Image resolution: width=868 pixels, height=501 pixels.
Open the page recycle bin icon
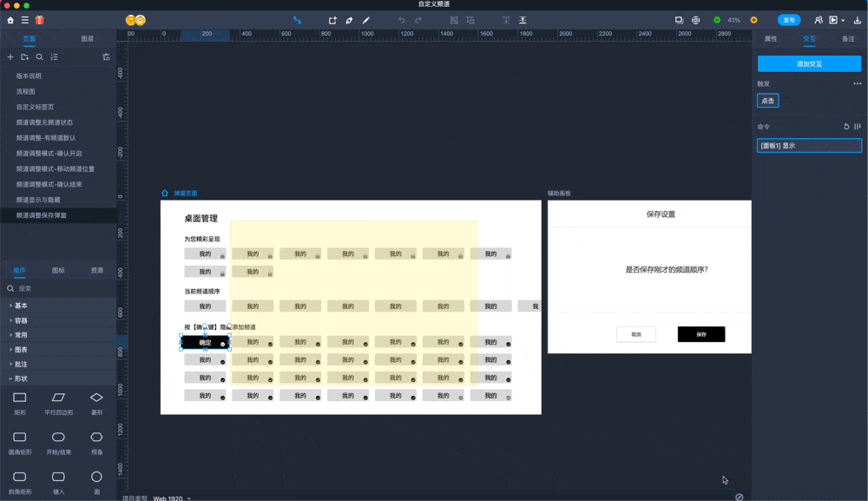coord(106,57)
